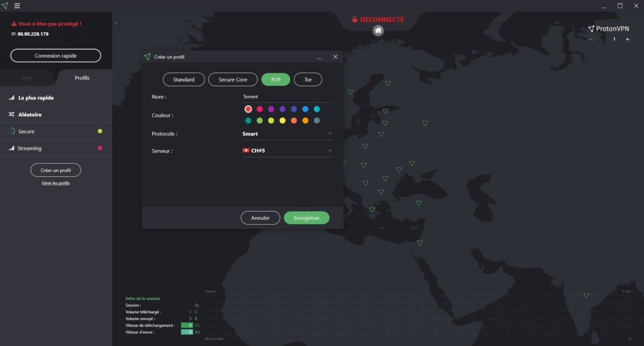Zoom in on map with plus icon
The width and height of the screenshot is (644, 346).
pyautogui.click(x=627, y=39)
